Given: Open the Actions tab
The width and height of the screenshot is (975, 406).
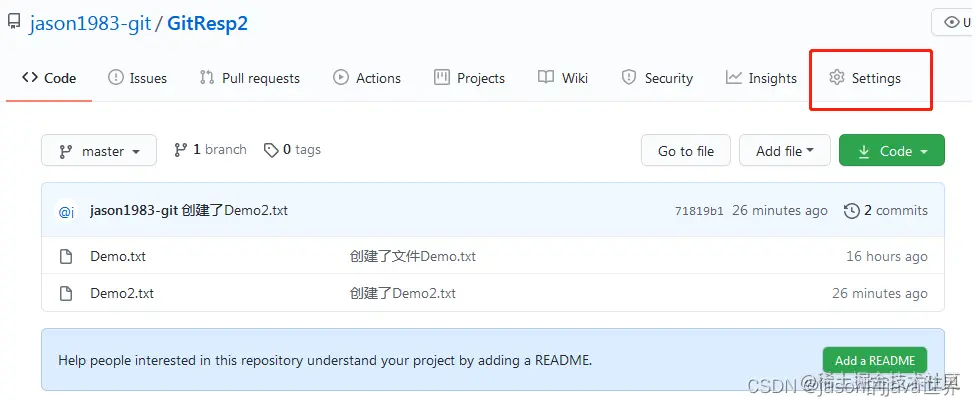Looking at the screenshot, I should (367, 78).
